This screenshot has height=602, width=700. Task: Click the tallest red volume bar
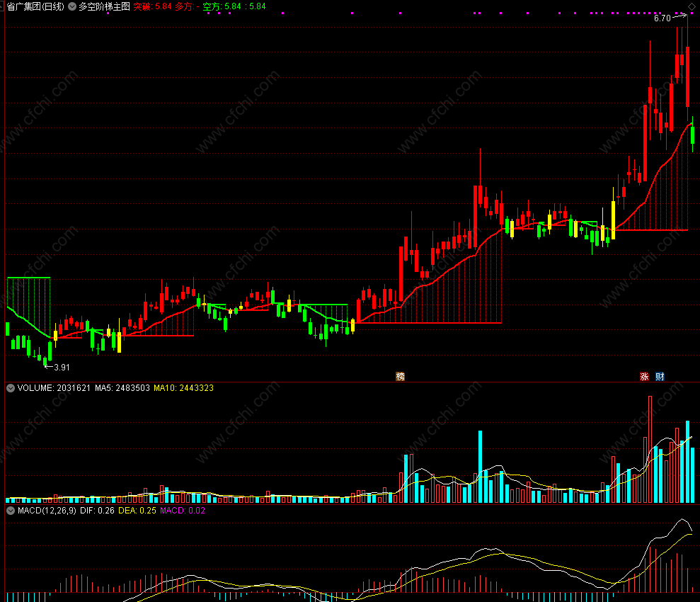(650, 449)
